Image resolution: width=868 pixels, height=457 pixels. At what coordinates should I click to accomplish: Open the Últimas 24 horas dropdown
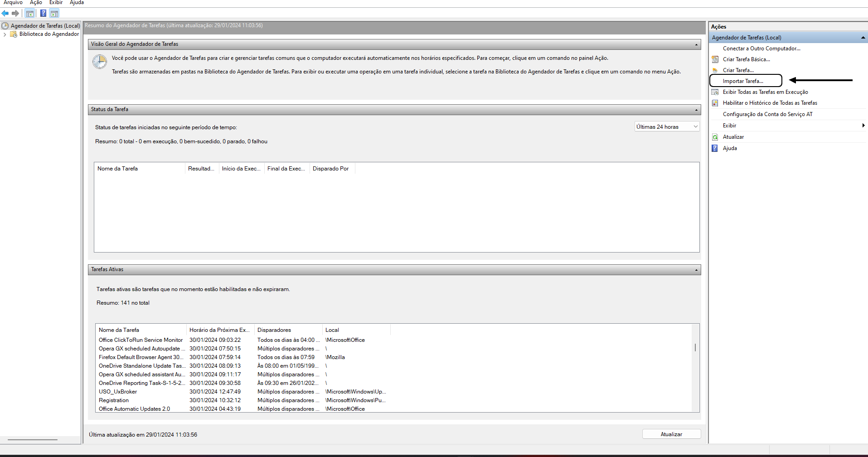click(667, 127)
